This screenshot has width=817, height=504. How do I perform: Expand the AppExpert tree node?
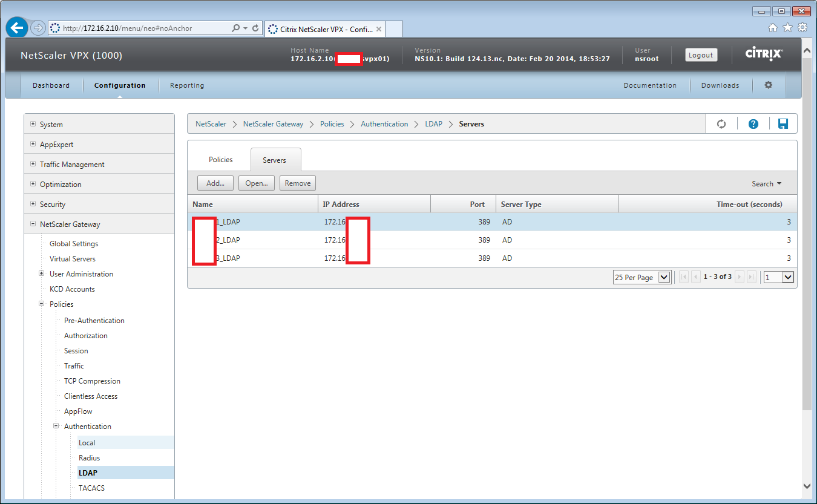33,144
